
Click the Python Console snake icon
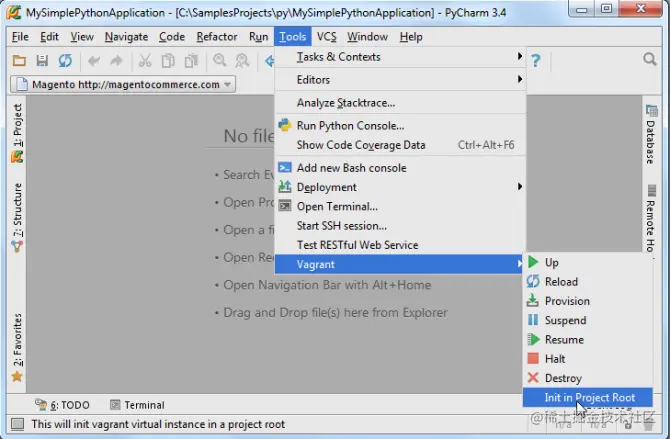click(x=285, y=125)
